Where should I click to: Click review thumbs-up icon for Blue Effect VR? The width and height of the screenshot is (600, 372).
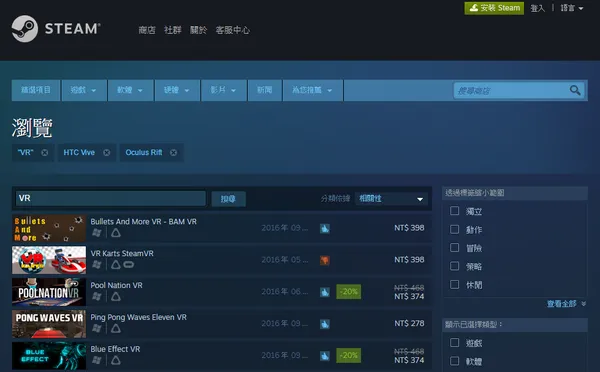324,356
